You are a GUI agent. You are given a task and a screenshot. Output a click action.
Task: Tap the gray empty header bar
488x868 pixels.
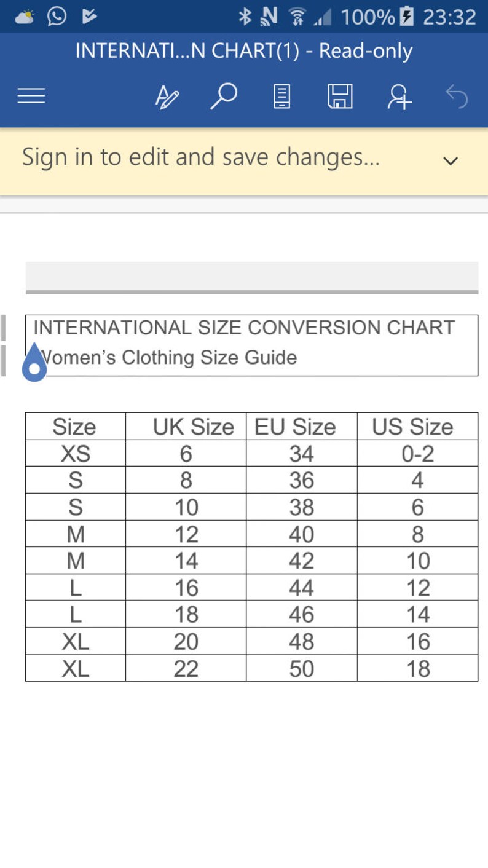tap(251, 275)
